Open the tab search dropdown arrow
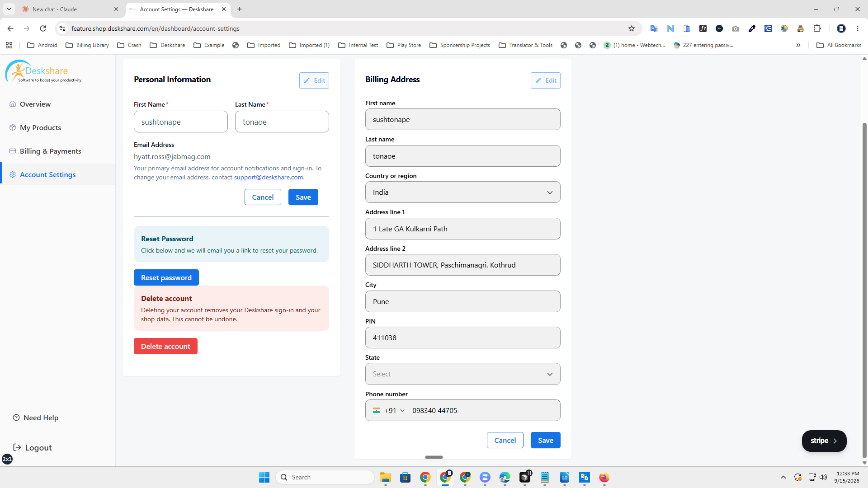This screenshot has height=488, width=868. pos(9,9)
